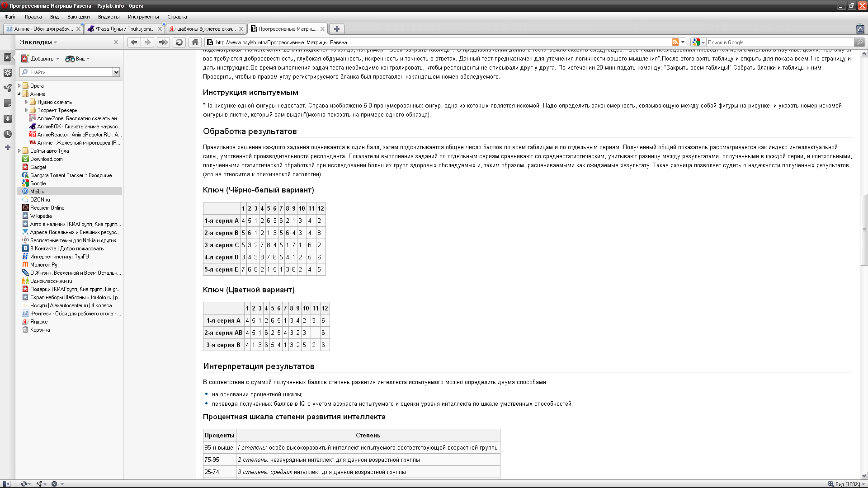Expand the Сайты авто Тула folder
The width and height of the screenshot is (868, 488).
pos(19,151)
